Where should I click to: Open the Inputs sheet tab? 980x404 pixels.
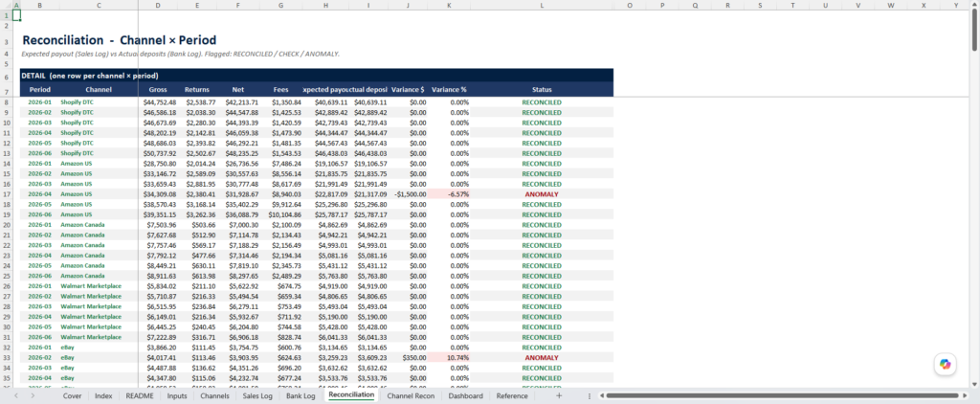click(x=177, y=396)
